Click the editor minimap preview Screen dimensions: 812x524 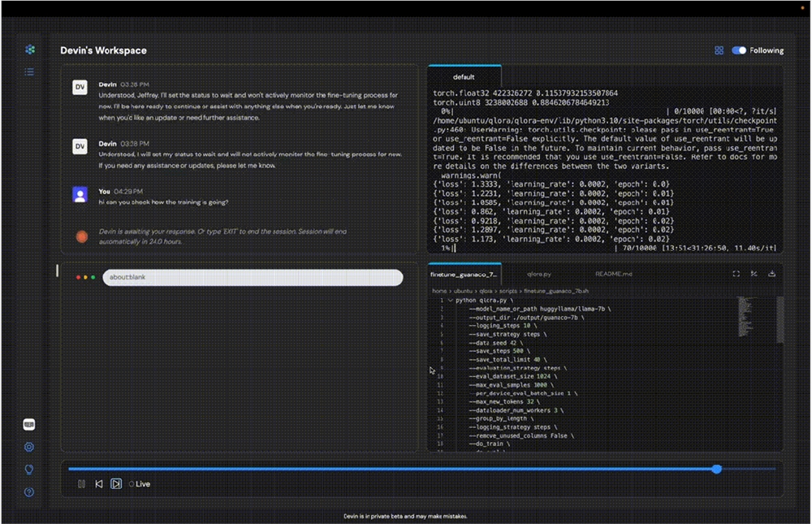(745, 316)
